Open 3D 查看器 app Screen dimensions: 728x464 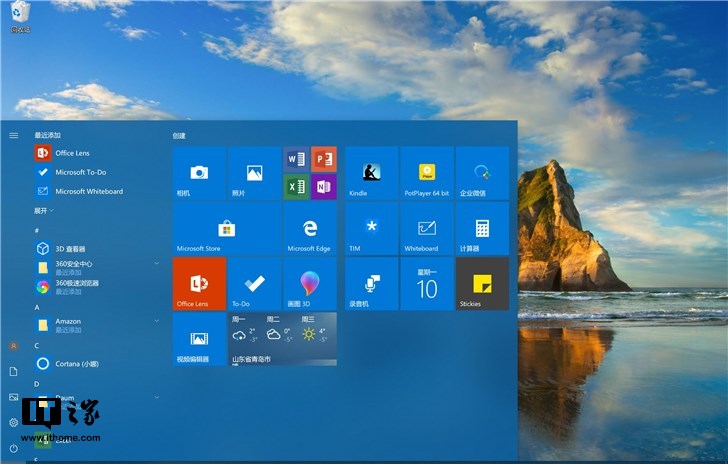(x=95, y=248)
